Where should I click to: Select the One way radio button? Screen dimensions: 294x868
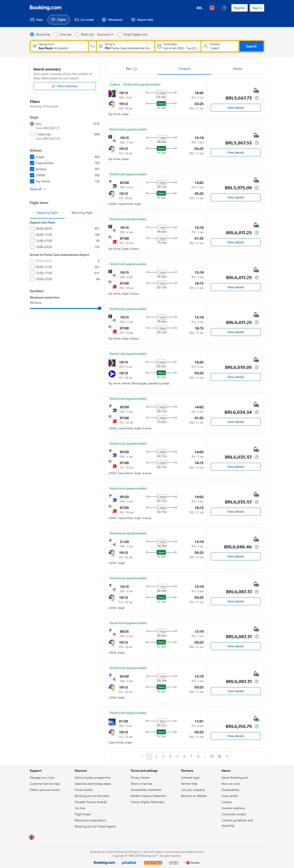coord(56,34)
